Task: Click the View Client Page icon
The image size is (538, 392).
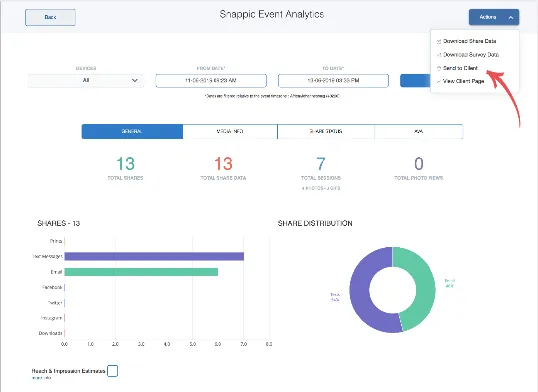Action: click(438, 82)
